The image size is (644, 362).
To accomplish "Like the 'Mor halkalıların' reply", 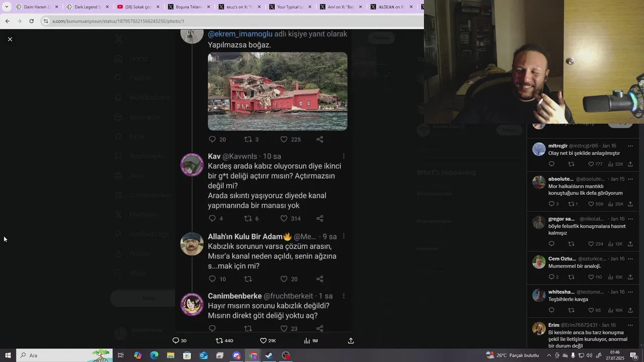I will (591, 204).
